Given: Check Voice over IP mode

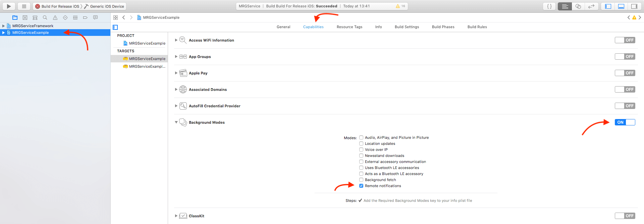Looking at the screenshot, I should 361,150.
